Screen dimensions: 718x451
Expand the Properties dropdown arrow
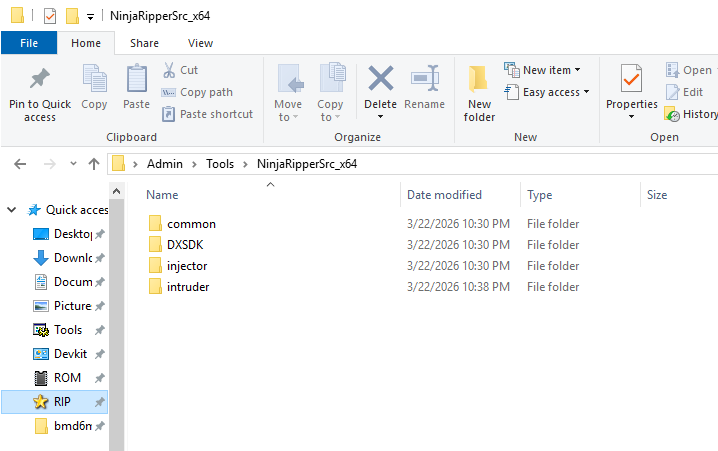pos(631,117)
